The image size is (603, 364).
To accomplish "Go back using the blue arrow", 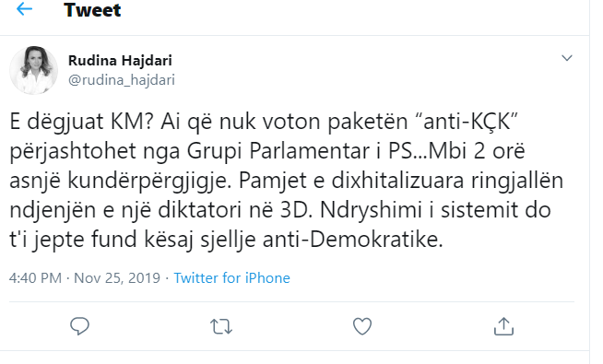I will (24, 9).
